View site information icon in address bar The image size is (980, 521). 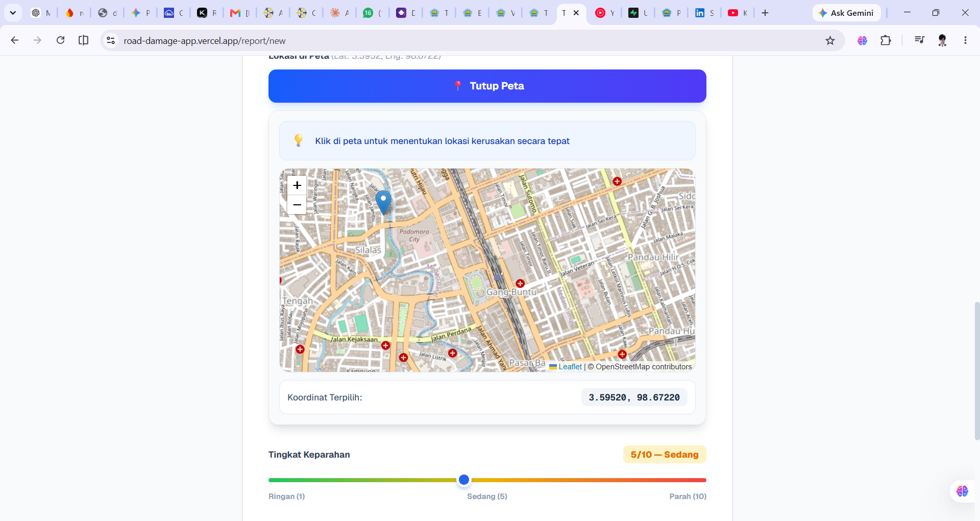click(110, 40)
